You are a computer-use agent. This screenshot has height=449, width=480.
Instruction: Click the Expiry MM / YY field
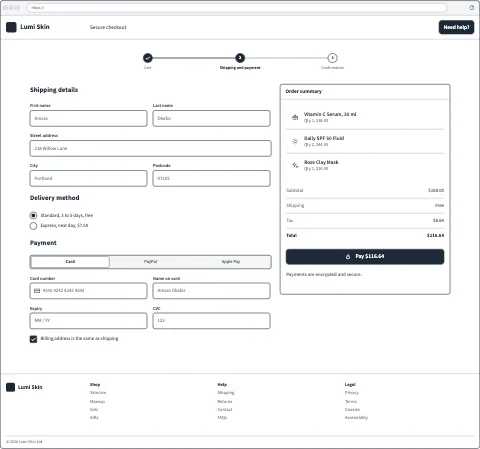click(x=88, y=321)
